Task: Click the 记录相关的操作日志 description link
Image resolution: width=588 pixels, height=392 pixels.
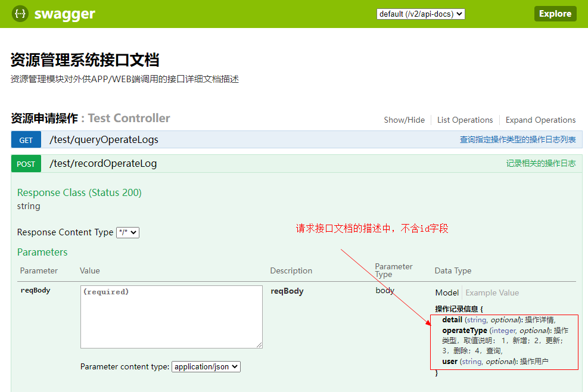Action: 541,163
